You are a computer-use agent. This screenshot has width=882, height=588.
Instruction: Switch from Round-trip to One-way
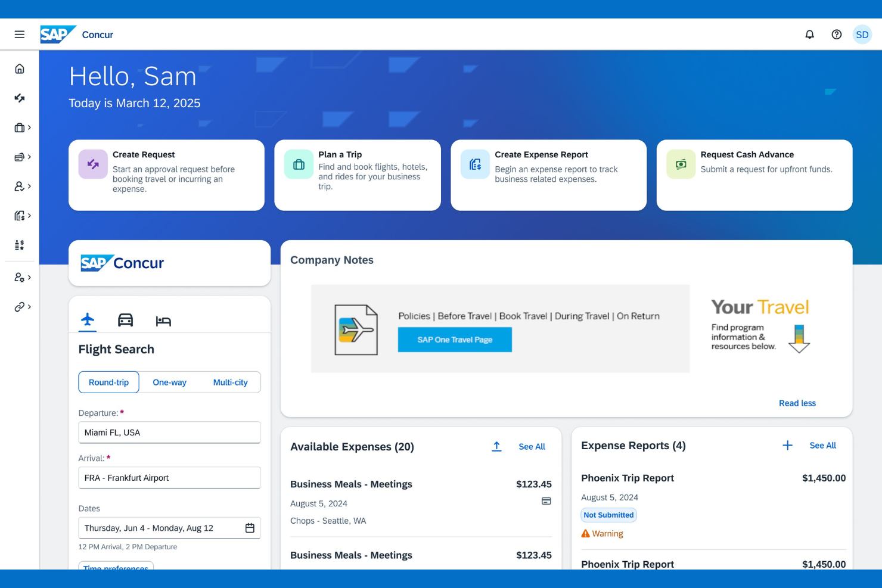pyautogui.click(x=169, y=382)
